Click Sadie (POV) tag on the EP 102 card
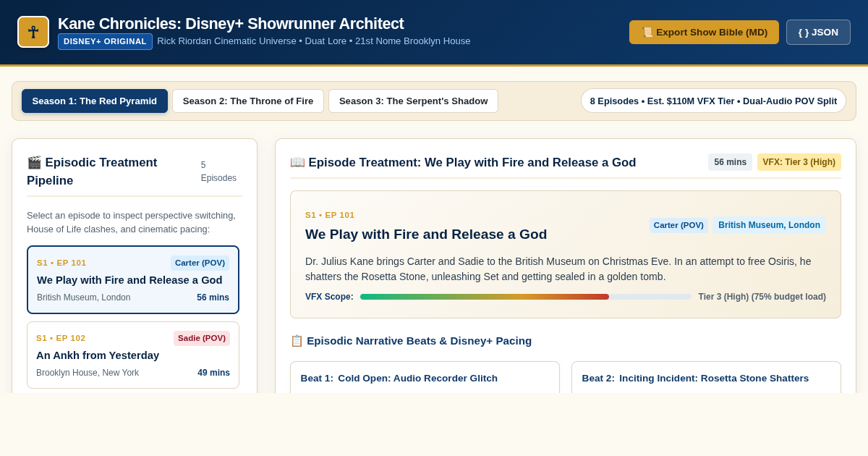This screenshot has width=868, height=456. point(202,338)
